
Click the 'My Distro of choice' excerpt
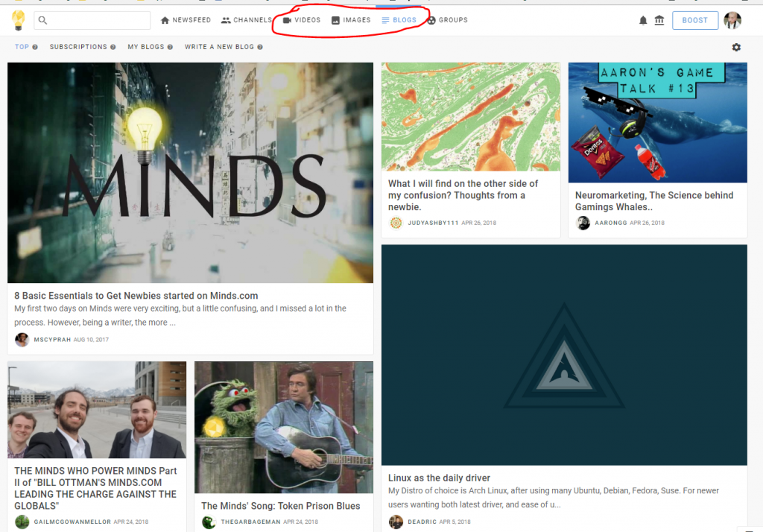click(x=554, y=498)
